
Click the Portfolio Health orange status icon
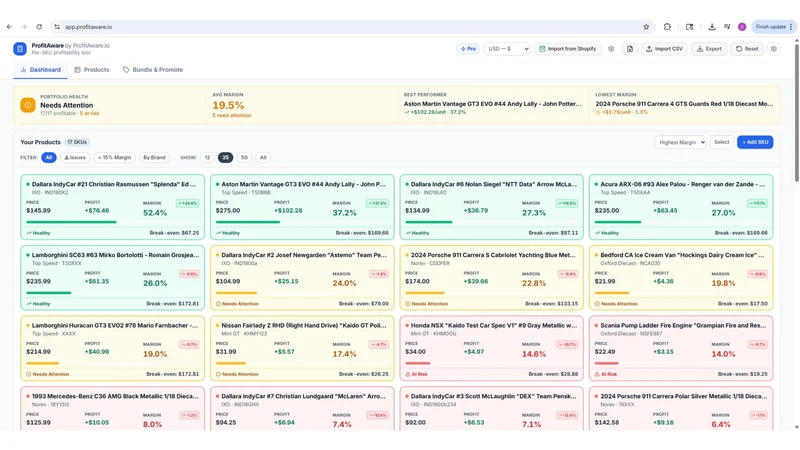(x=28, y=105)
